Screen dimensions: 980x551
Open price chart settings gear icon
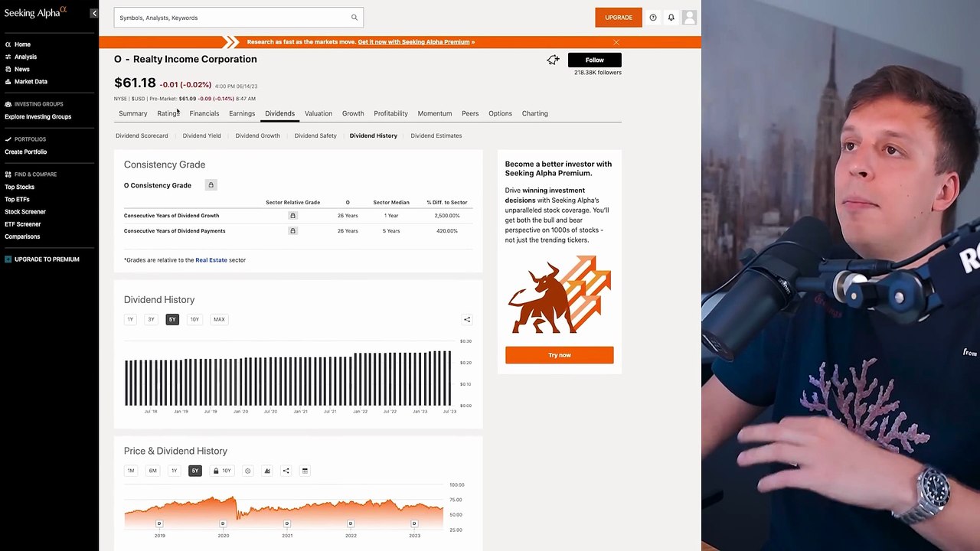click(x=247, y=471)
